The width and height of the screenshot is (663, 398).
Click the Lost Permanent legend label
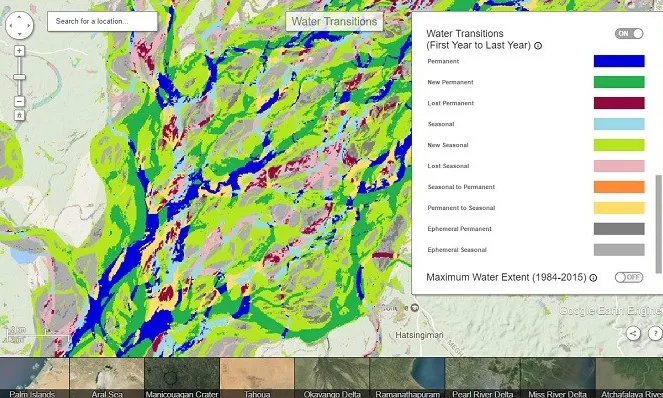(x=451, y=103)
